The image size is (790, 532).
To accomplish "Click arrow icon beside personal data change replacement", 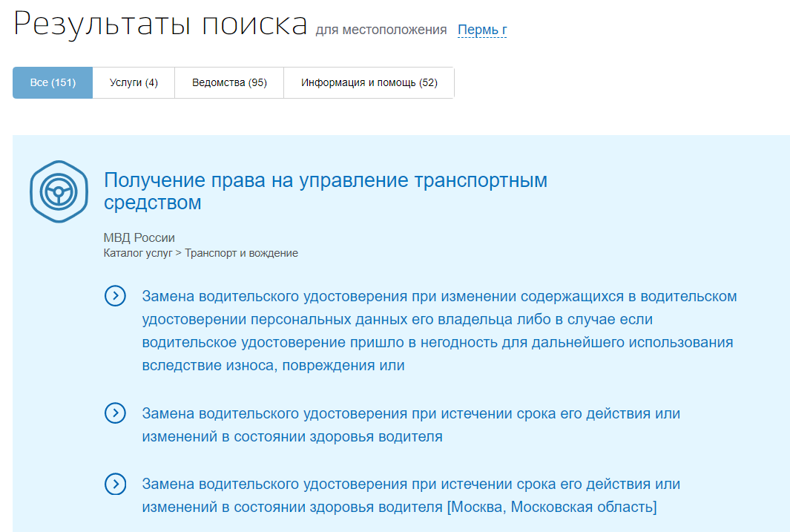I will tap(116, 296).
